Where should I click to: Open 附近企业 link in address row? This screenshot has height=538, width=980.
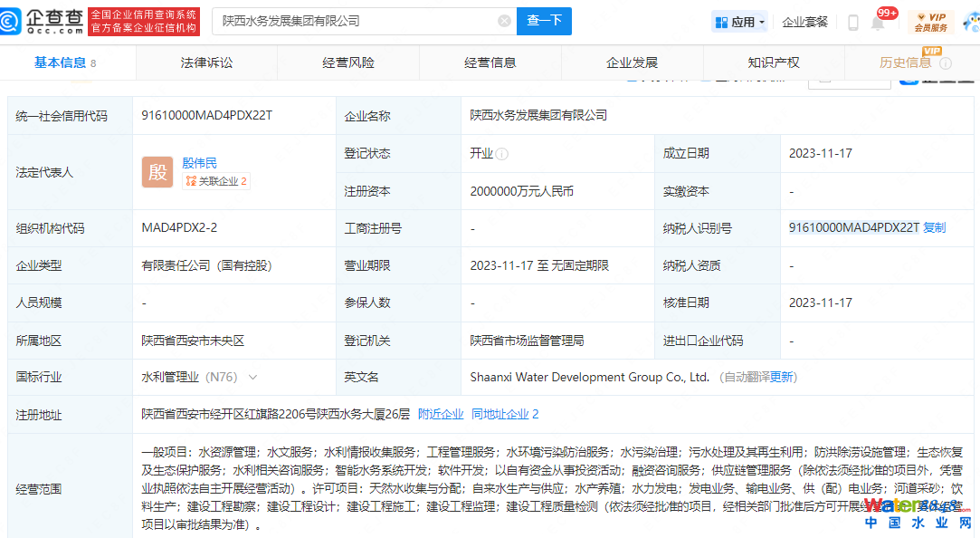[441, 414]
